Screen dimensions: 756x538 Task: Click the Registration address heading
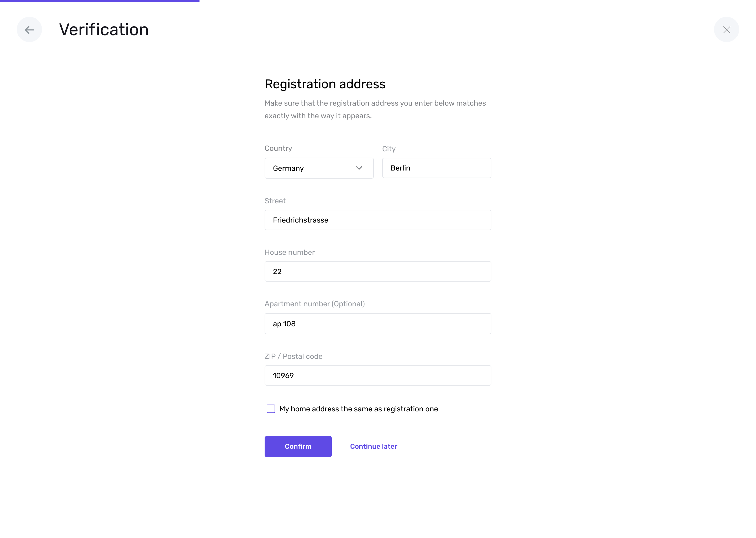[325, 84]
